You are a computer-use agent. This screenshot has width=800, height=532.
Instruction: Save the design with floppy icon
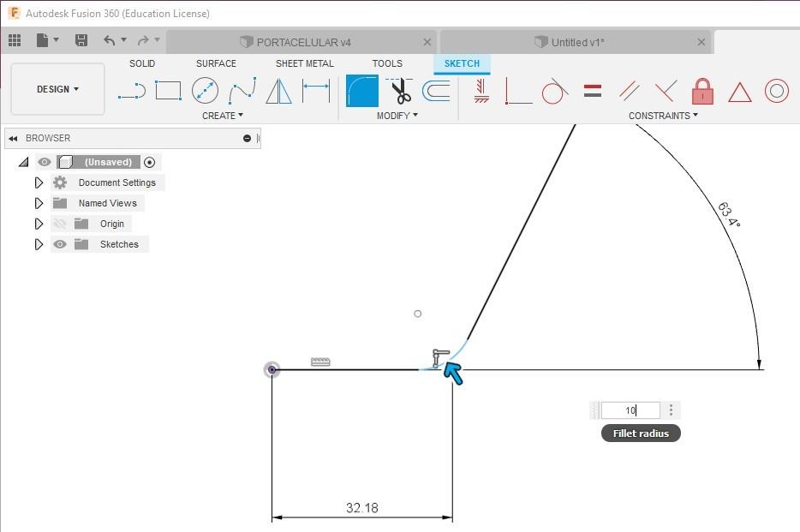click(81, 40)
